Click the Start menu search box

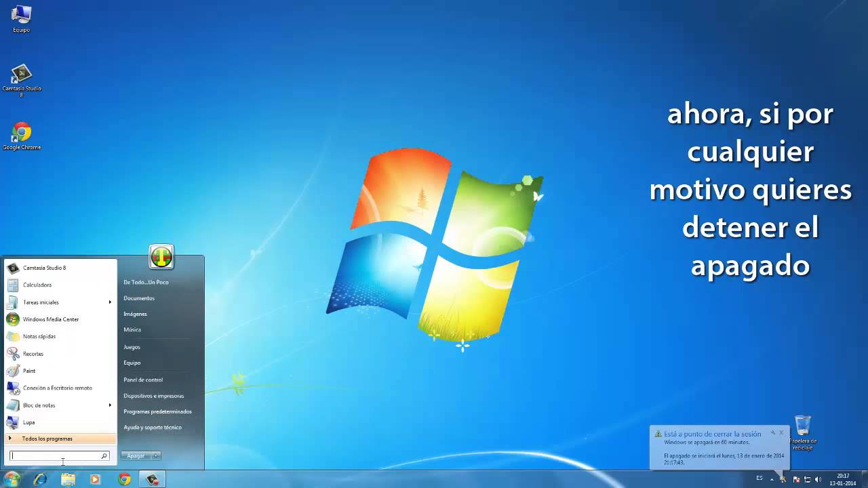point(59,456)
